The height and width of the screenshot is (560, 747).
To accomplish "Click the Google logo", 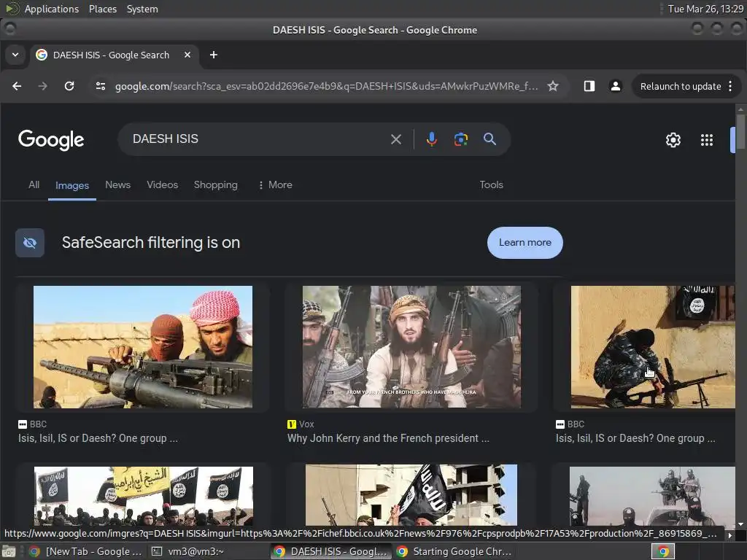I will (x=51, y=140).
